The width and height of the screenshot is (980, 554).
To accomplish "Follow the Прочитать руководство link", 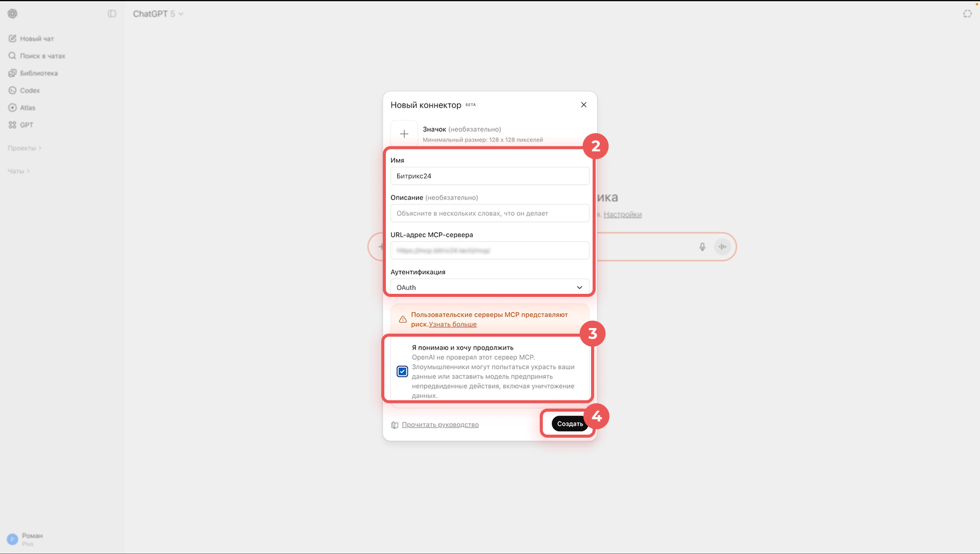I will 439,424.
